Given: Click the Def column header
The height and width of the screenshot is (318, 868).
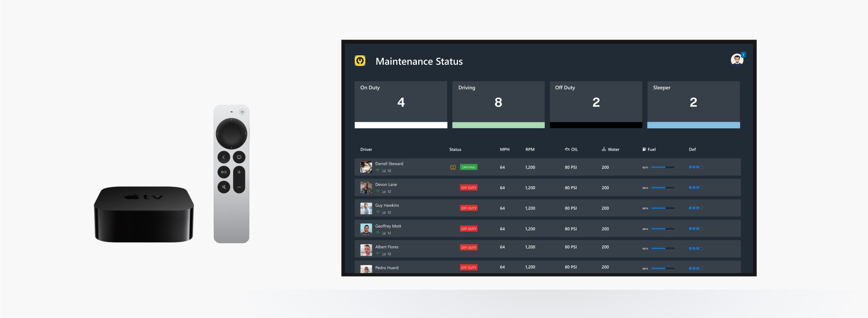Looking at the screenshot, I should (x=692, y=150).
